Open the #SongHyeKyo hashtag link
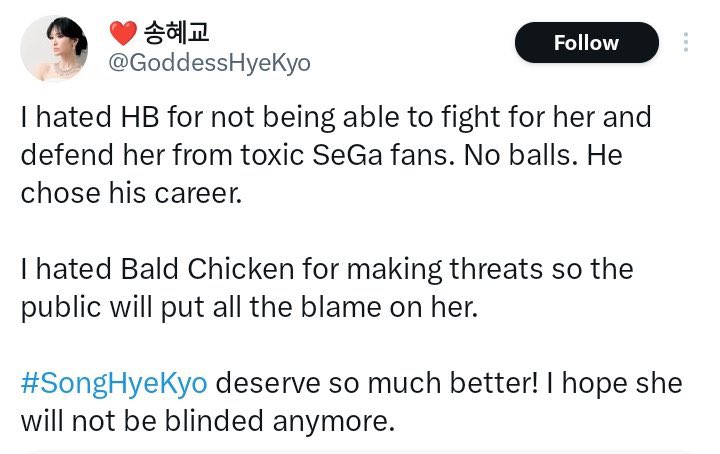 click(113, 384)
